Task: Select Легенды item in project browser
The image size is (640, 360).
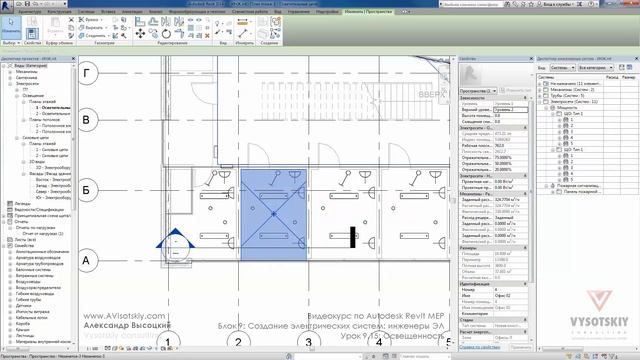Action: [x=22, y=204]
